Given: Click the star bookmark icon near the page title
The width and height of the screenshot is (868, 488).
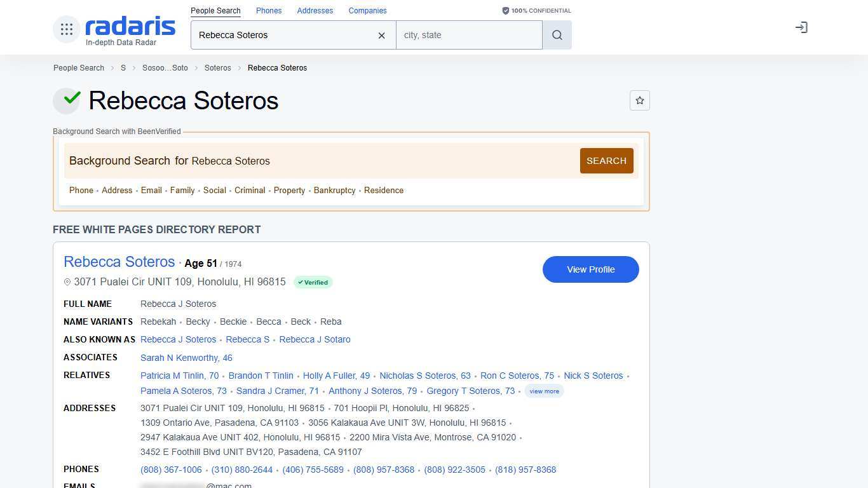Looking at the screenshot, I should tap(640, 100).
